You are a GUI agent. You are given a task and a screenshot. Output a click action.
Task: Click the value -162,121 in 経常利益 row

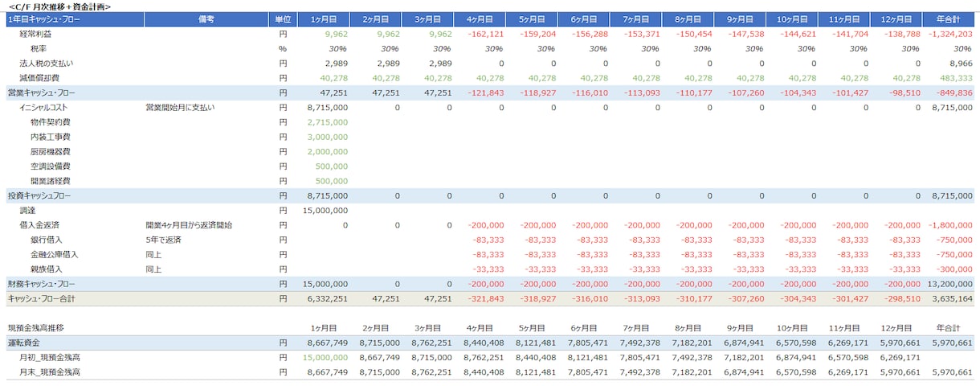pyautogui.click(x=485, y=35)
